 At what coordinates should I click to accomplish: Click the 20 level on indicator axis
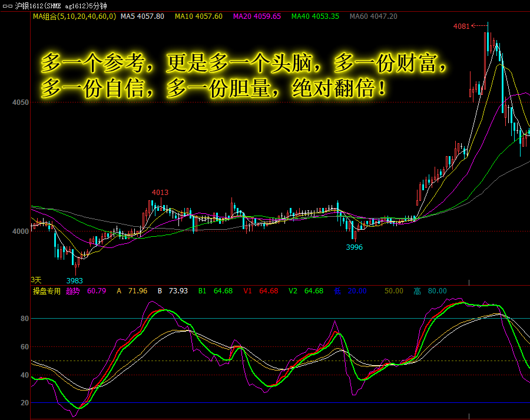tap(25, 403)
